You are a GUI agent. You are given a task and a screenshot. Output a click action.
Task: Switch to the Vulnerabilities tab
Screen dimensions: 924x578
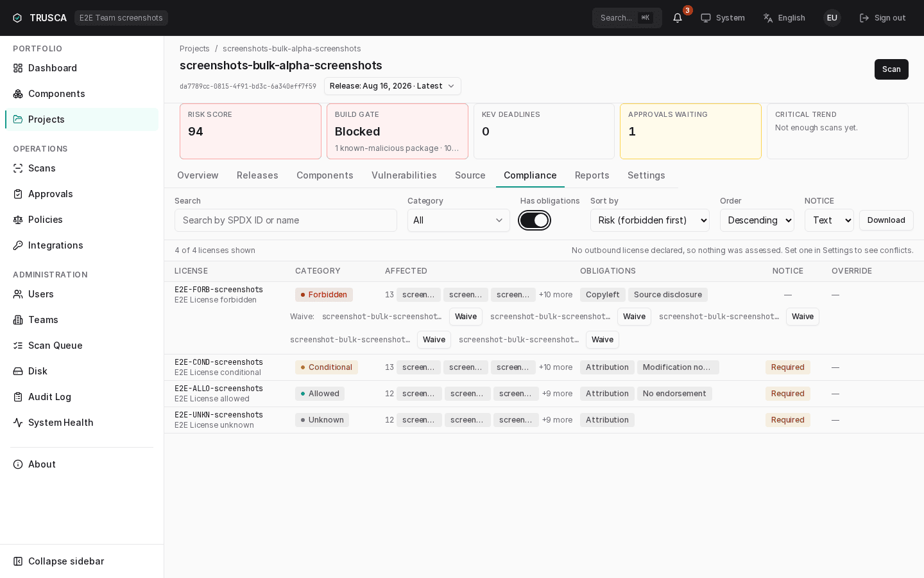coord(404,175)
